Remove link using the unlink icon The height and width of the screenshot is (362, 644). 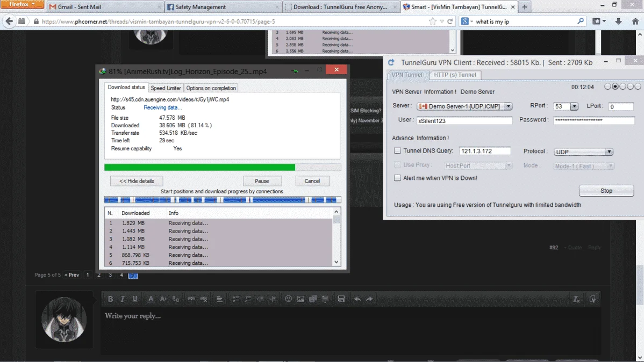pyautogui.click(x=204, y=299)
